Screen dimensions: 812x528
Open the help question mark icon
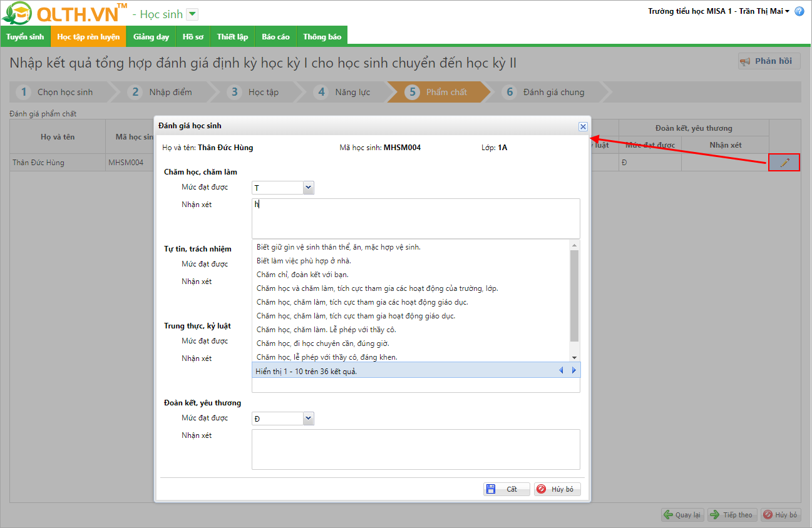pos(799,11)
